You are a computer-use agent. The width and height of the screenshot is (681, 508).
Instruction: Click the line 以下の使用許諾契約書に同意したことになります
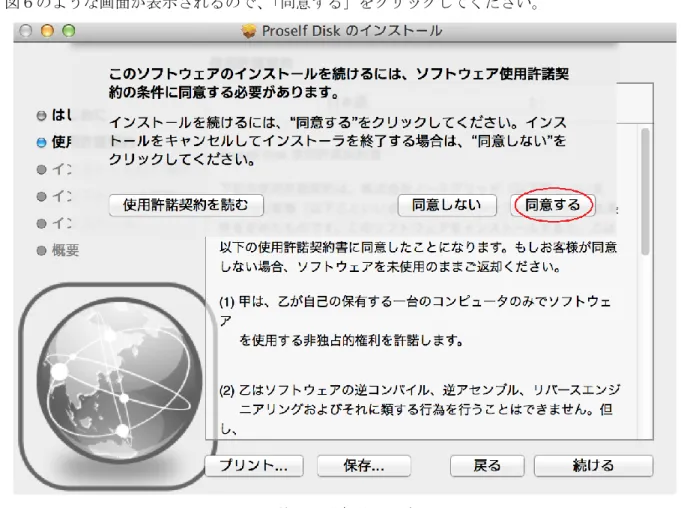(x=418, y=247)
